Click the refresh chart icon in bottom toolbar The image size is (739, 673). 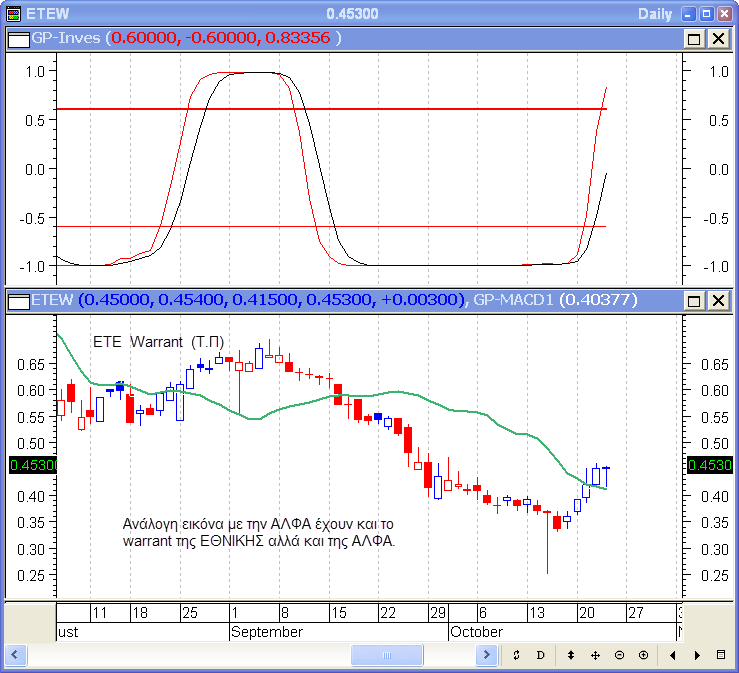click(516, 655)
